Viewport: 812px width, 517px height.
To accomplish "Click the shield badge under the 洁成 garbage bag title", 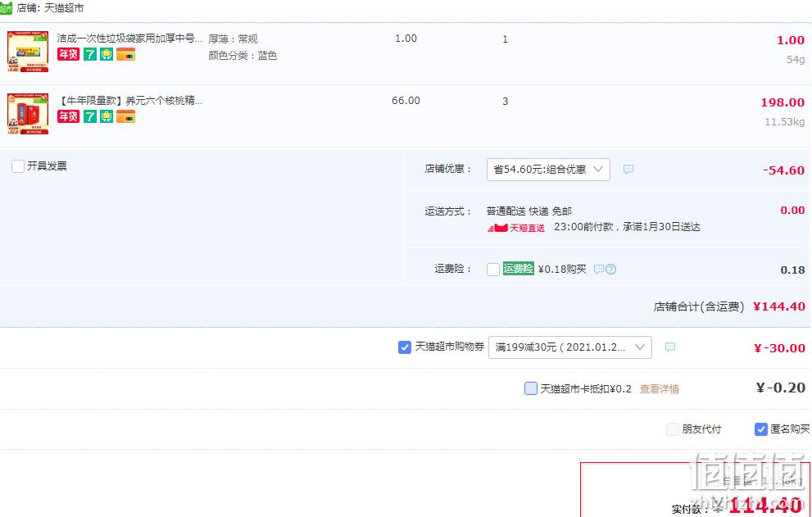I will click(107, 54).
